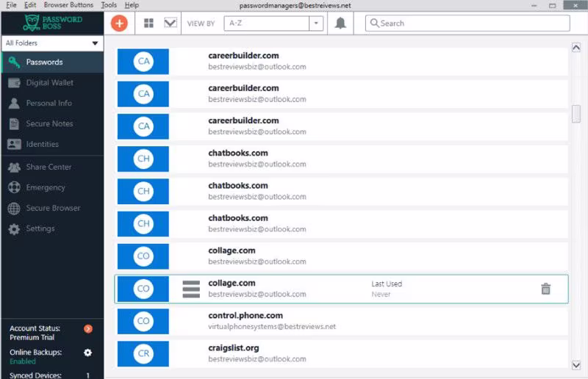
Task: Click the select-all checkmark icon in toolbar
Action: pyautogui.click(x=171, y=24)
